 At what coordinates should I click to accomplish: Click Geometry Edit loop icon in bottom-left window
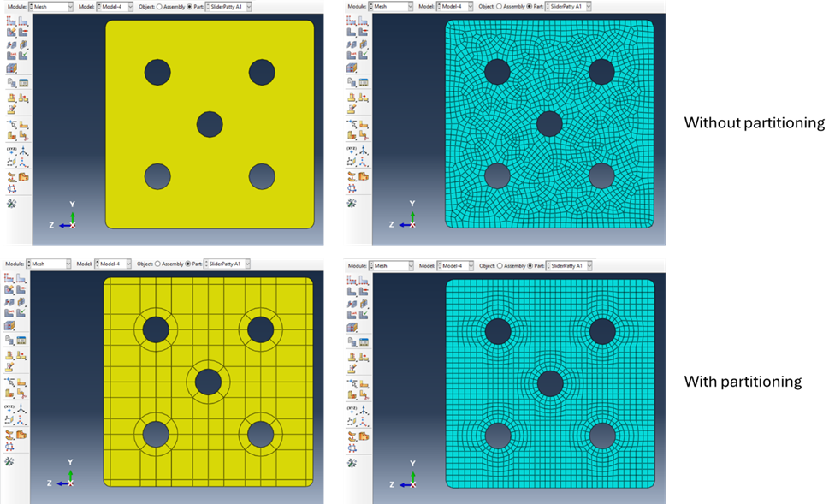[x=9, y=447]
